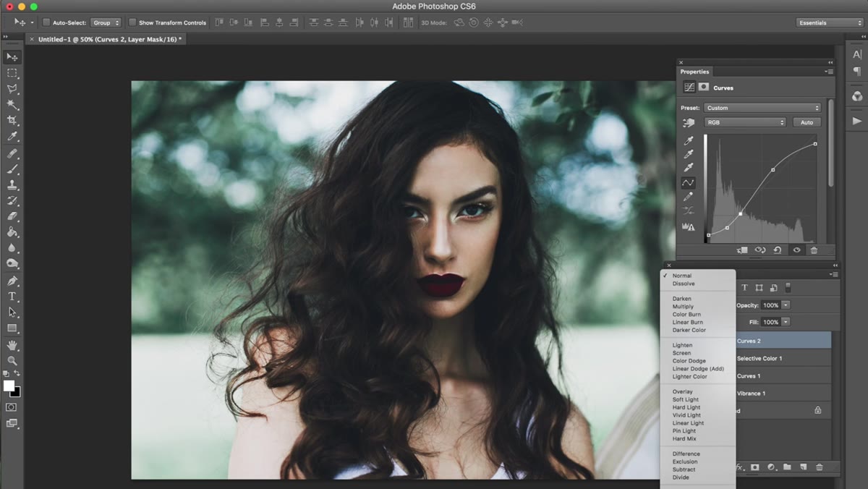Switch to masks view in Properties

point(704,87)
